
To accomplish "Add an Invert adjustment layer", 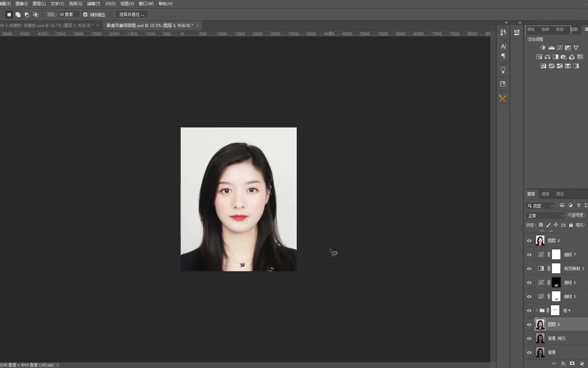I will point(543,66).
